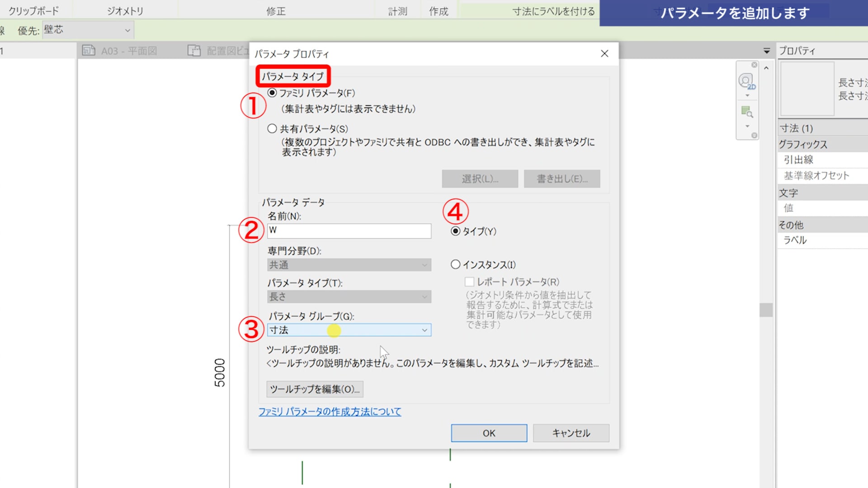Close the navigation bar with its X icon
Image resolution: width=868 pixels, height=488 pixels.
tap(754, 65)
